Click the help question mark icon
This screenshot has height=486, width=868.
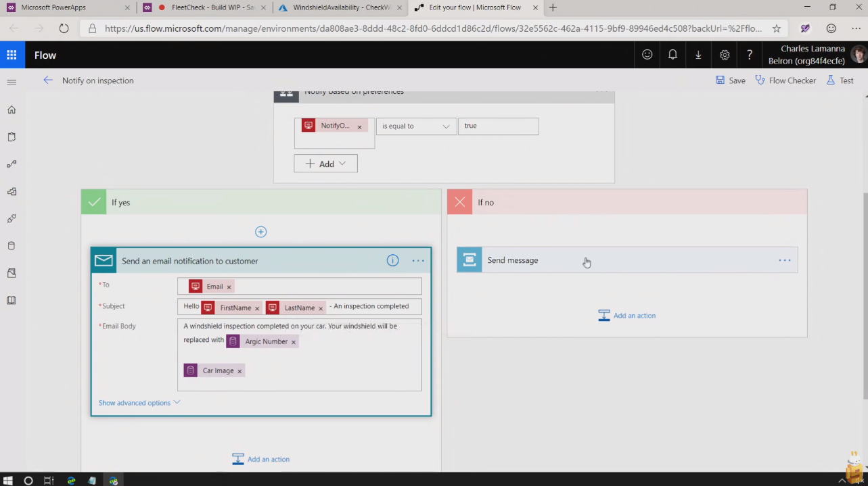click(x=750, y=55)
